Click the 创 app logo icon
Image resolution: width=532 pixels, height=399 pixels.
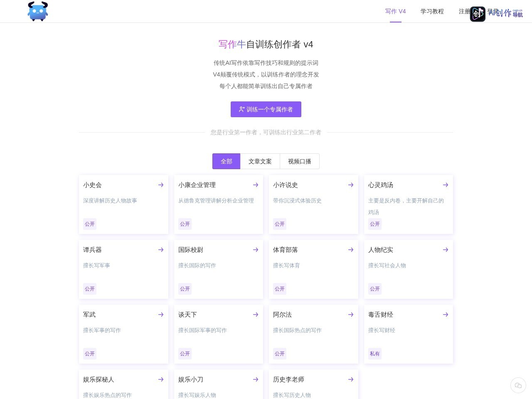478,14
